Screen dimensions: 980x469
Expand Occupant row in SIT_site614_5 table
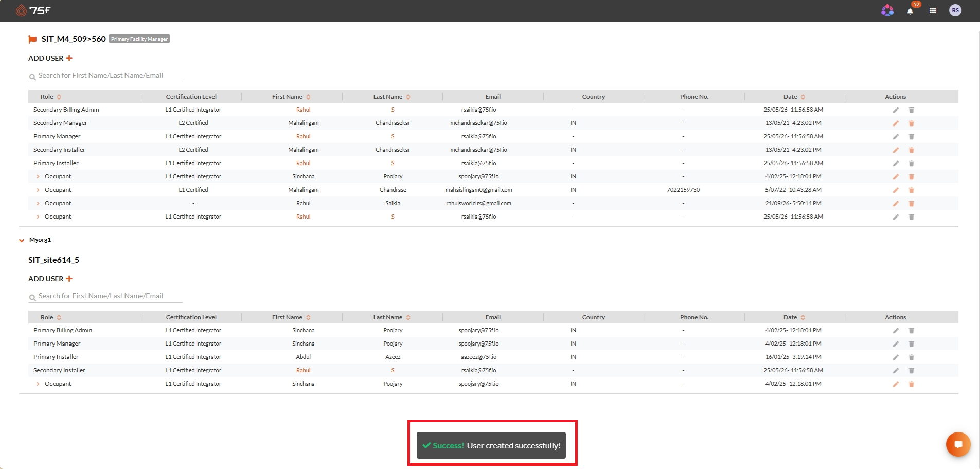coord(38,384)
